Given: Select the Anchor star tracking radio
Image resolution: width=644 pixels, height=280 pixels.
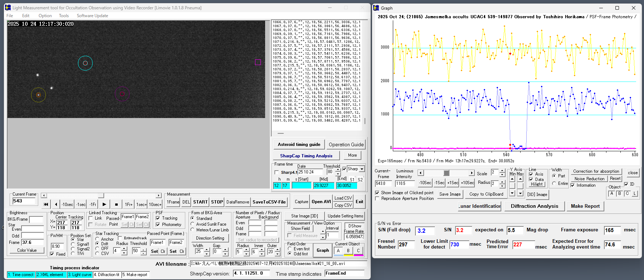Looking at the screenshot, I should tap(97, 239).
